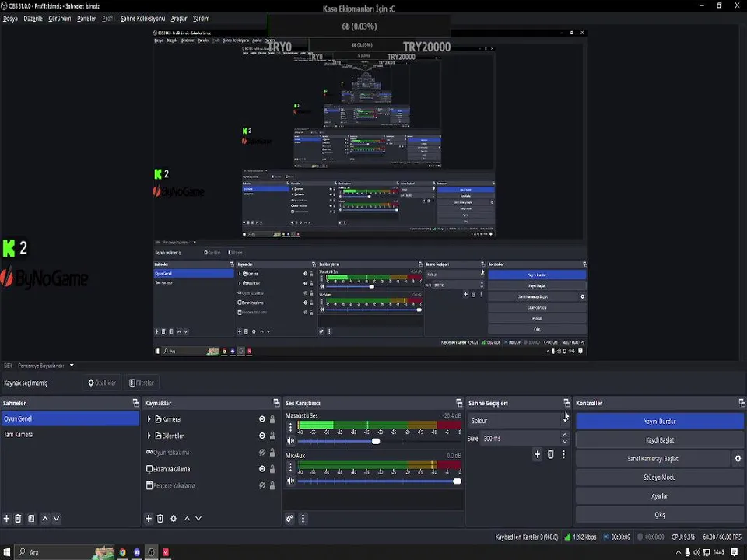This screenshot has width=747, height=560.
Task: Select the Tam Kamera scene
Action: (70, 434)
